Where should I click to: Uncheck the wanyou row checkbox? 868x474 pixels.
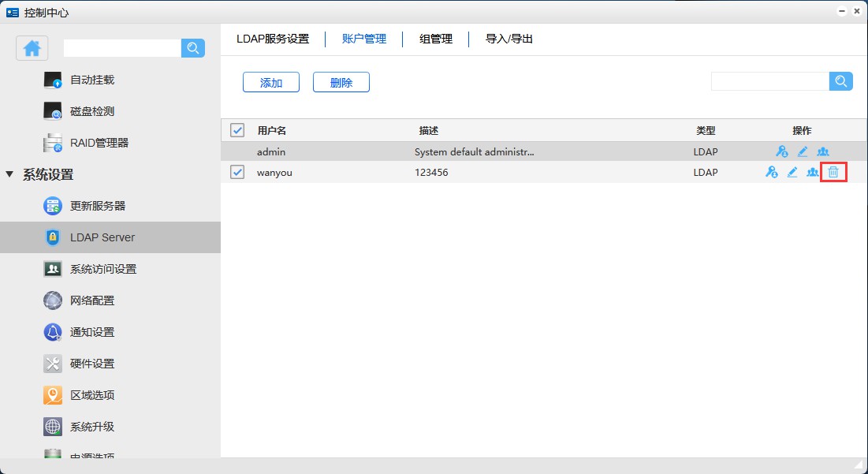click(237, 172)
